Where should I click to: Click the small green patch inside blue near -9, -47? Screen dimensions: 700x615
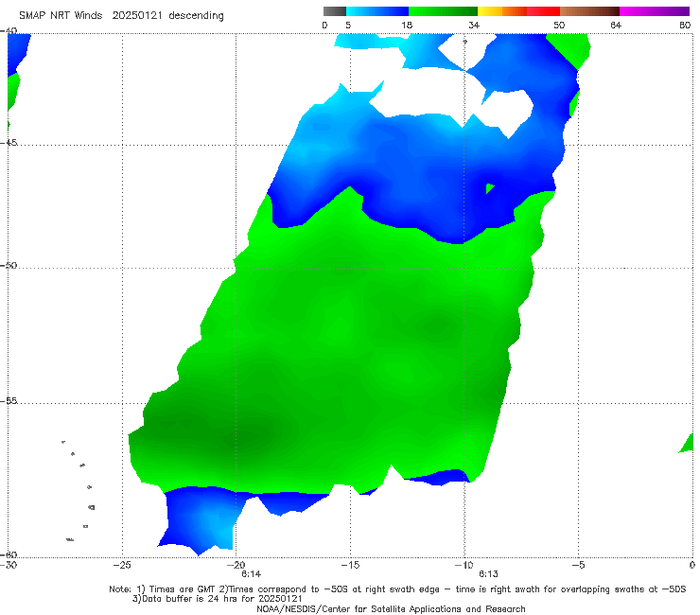[490, 188]
